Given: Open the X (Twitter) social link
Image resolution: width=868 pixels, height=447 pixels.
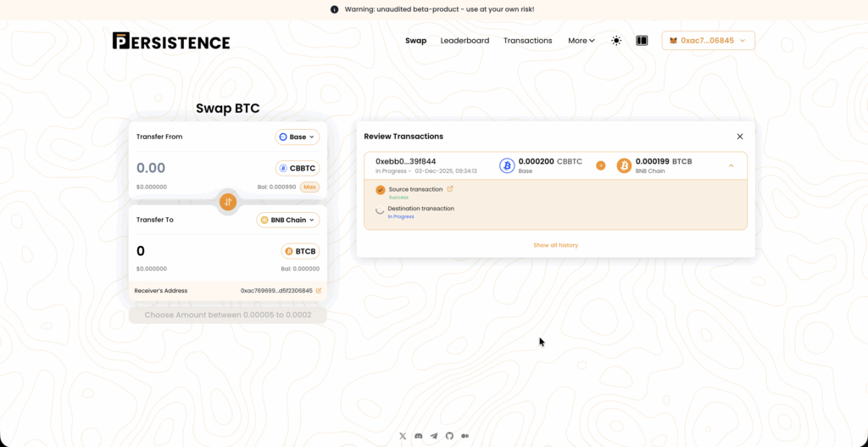Looking at the screenshot, I should [x=403, y=436].
